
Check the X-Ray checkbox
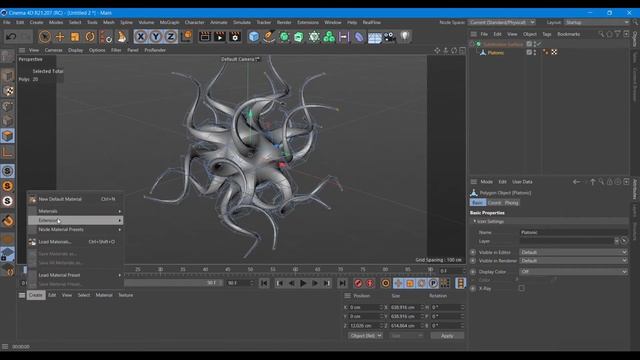coord(522,288)
